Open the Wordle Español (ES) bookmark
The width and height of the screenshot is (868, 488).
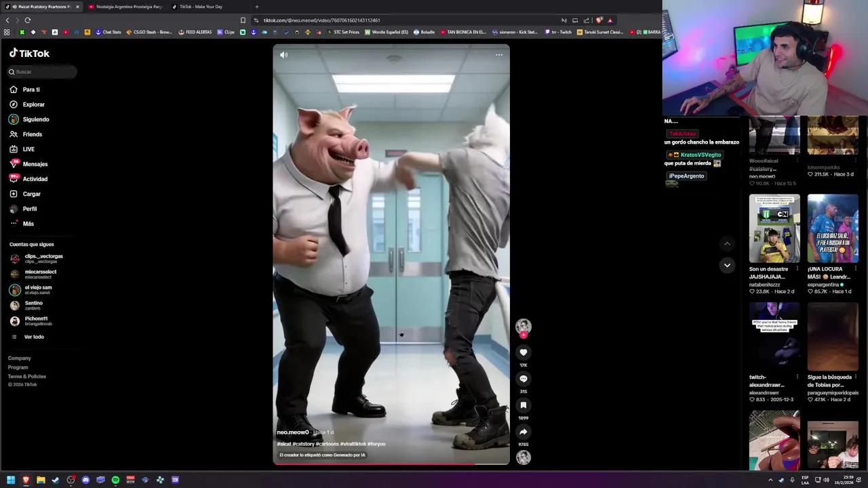pyautogui.click(x=387, y=32)
